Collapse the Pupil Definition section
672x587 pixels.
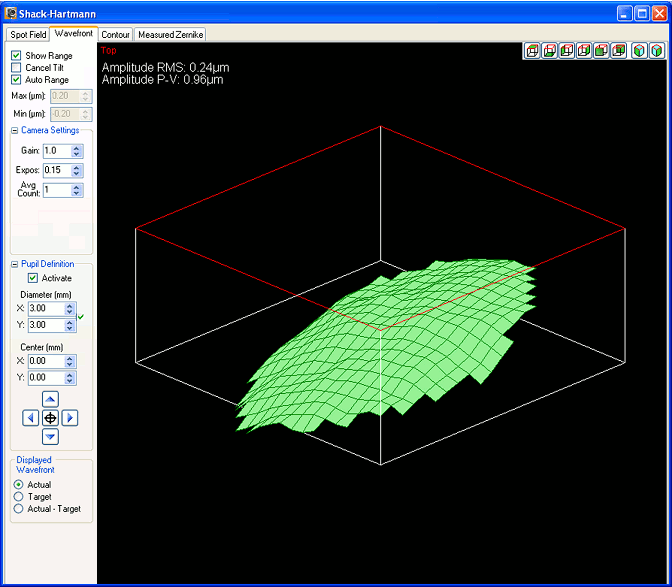click(15, 264)
